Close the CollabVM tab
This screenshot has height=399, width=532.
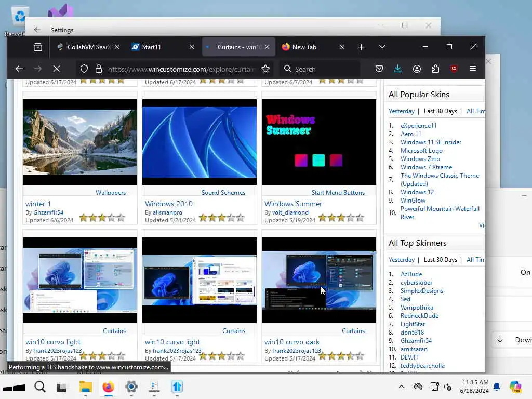click(x=117, y=47)
